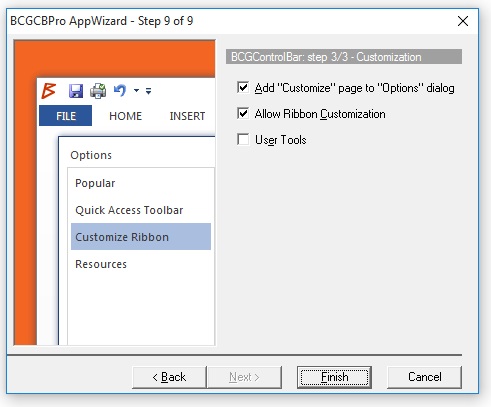Click the disabled Next button

point(244,377)
